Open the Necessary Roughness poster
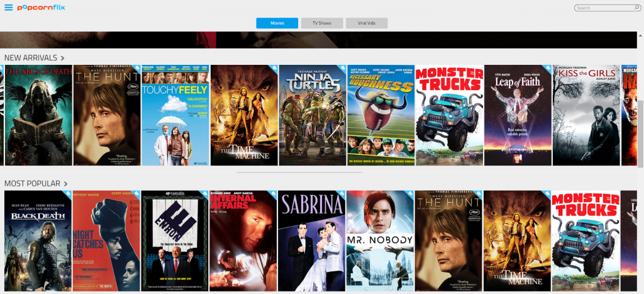The height and width of the screenshot is (294, 644). point(380,115)
